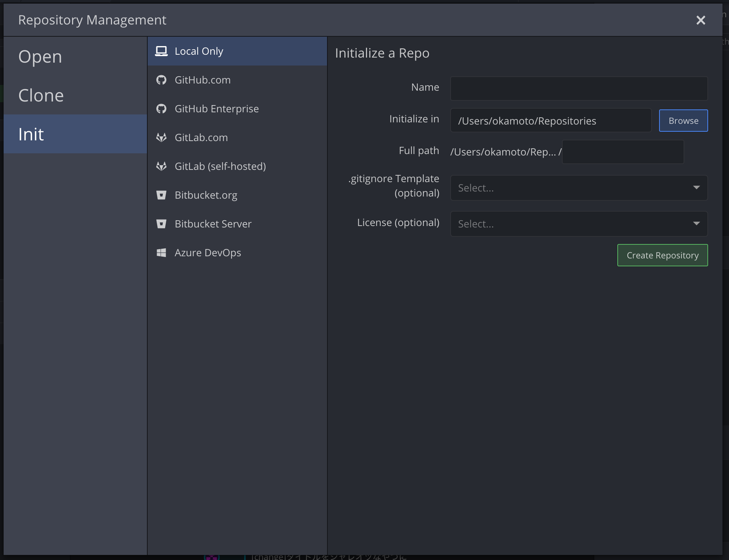Click the Bitbucket.org bucket icon
Viewport: 729px width, 560px height.
tap(162, 195)
